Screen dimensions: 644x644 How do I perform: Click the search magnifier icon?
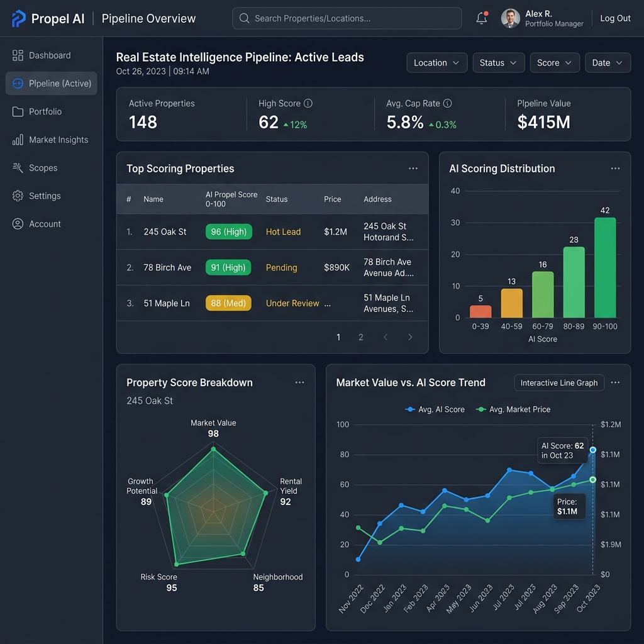coord(244,18)
